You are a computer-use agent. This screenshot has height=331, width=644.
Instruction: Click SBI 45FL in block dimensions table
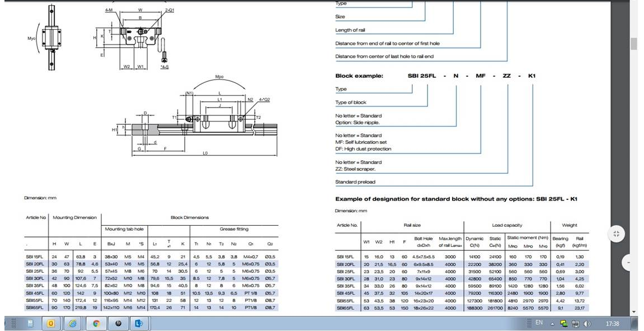pyautogui.click(x=35, y=293)
